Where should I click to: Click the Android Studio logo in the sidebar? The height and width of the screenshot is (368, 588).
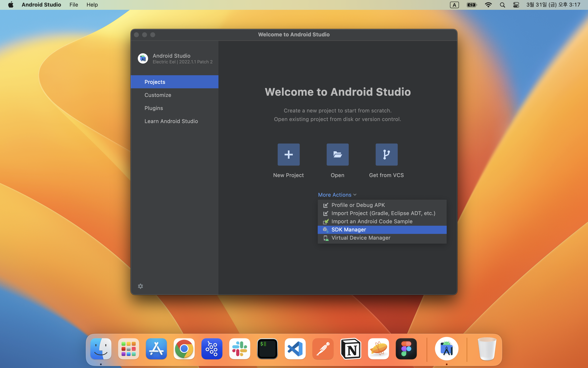(x=143, y=58)
